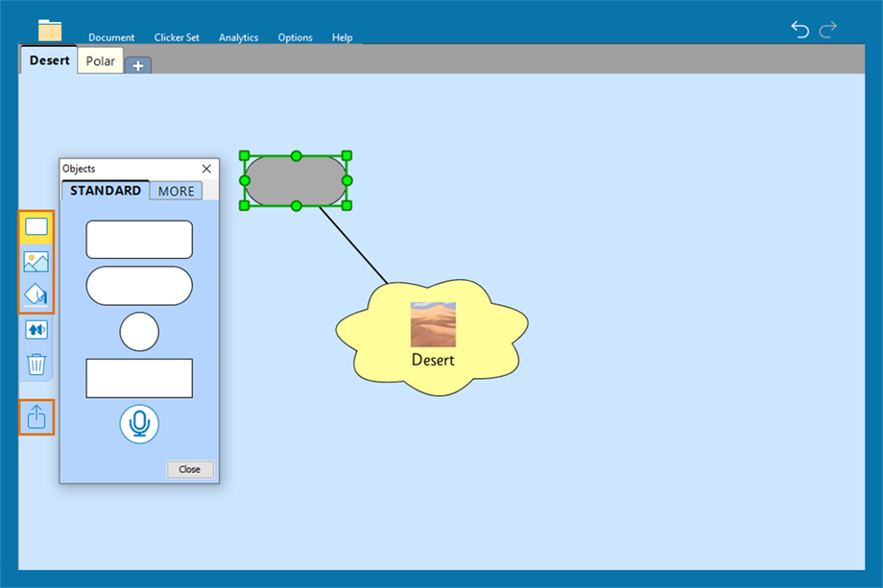Add a new tab with the plus button

[138, 65]
